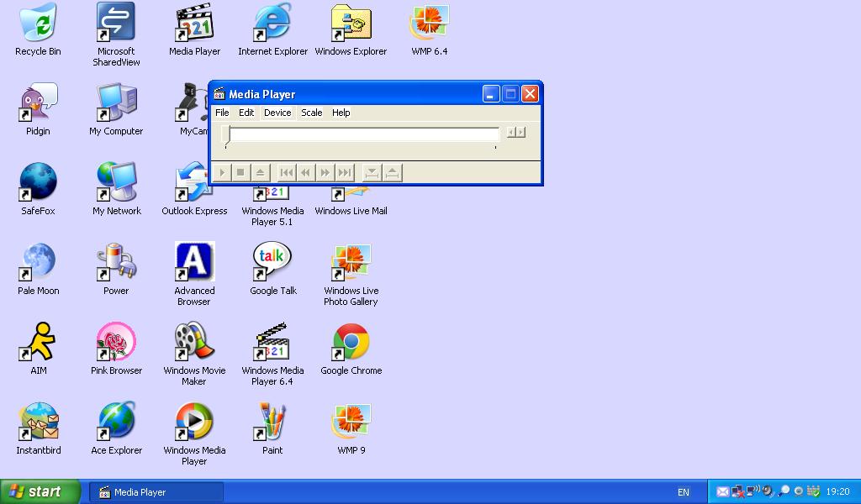This screenshot has height=504, width=861.
Task: Select the Windows Media Player 6.4 icon
Action: [272, 353]
